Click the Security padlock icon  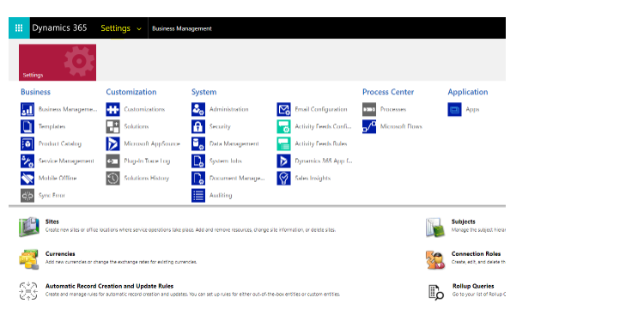pyautogui.click(x=198, y=127)
